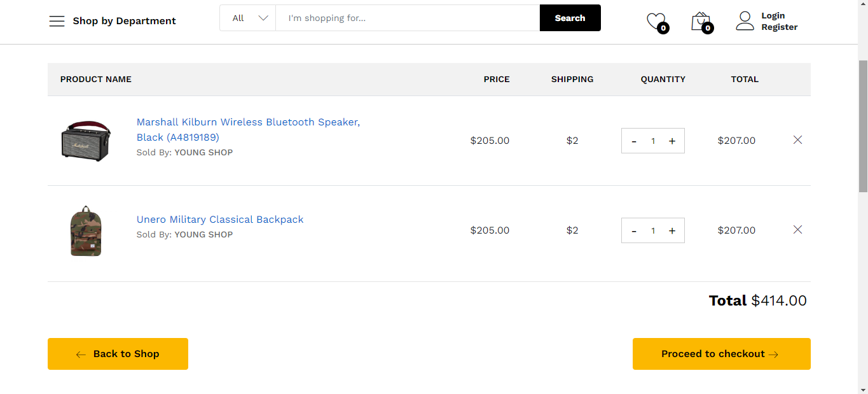Click the Unero backpack thumbnail image
868x394 pixels.
tap(86, 231)
